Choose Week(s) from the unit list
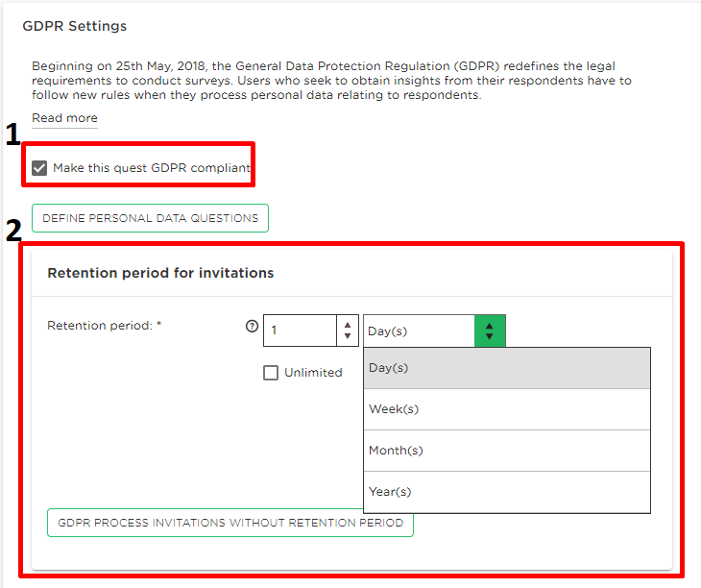Viewport: 701px width, 588px height. click(507, 409)
